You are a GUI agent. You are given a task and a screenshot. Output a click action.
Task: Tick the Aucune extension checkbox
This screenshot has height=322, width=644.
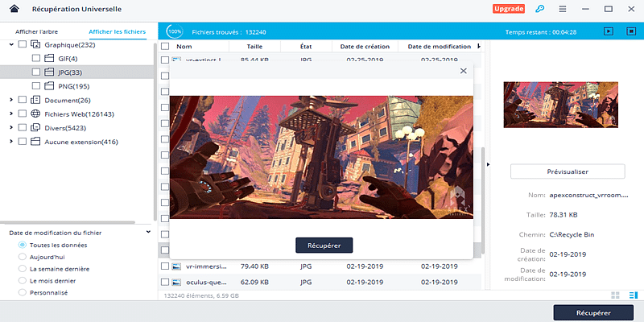pos(23,142)
